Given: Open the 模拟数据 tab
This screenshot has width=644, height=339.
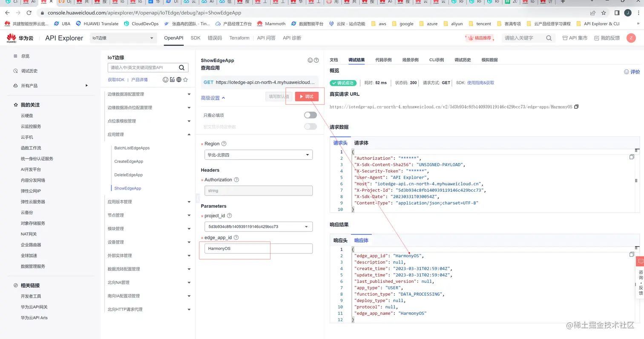Looking at the screenshot, I should pos(489,60).
